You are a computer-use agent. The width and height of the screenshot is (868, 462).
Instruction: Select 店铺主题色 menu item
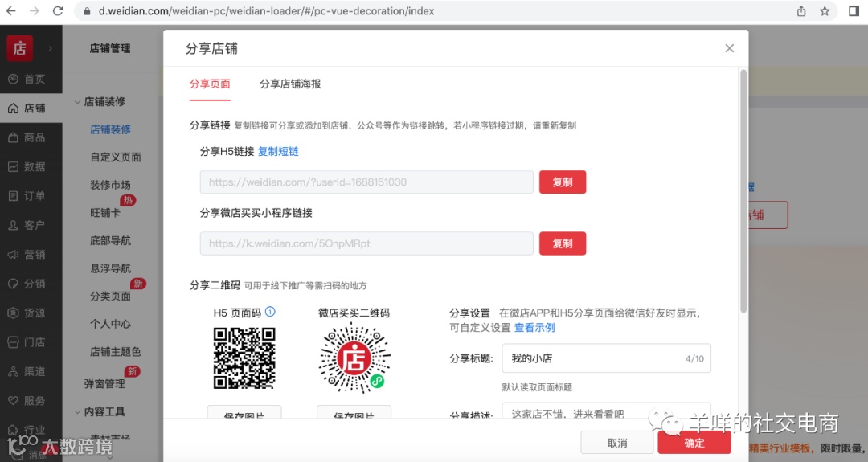(116, 351)
